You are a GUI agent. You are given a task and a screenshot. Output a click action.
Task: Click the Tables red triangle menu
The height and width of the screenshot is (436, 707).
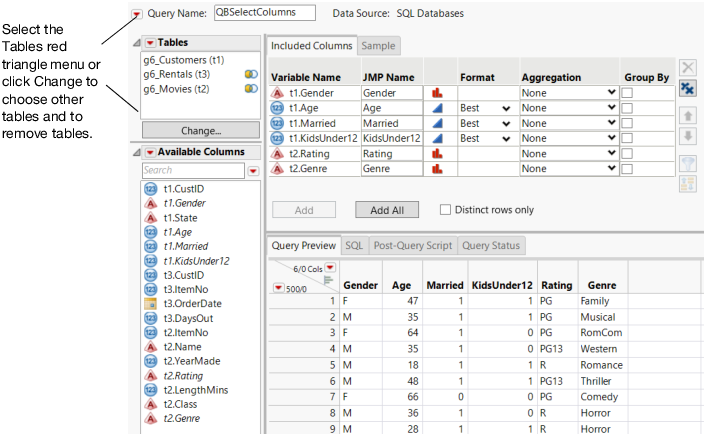[x=150, y=43]
